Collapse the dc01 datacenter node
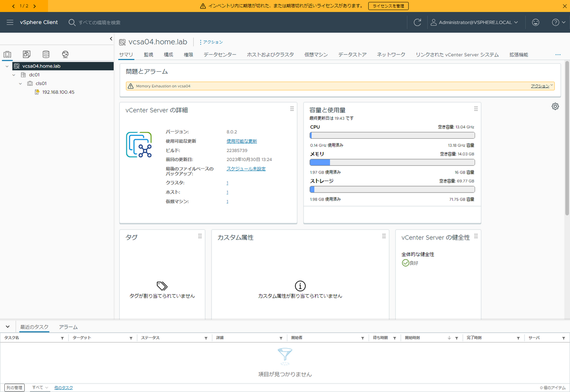This screenshot has height=392, width=570. [14, 75]
